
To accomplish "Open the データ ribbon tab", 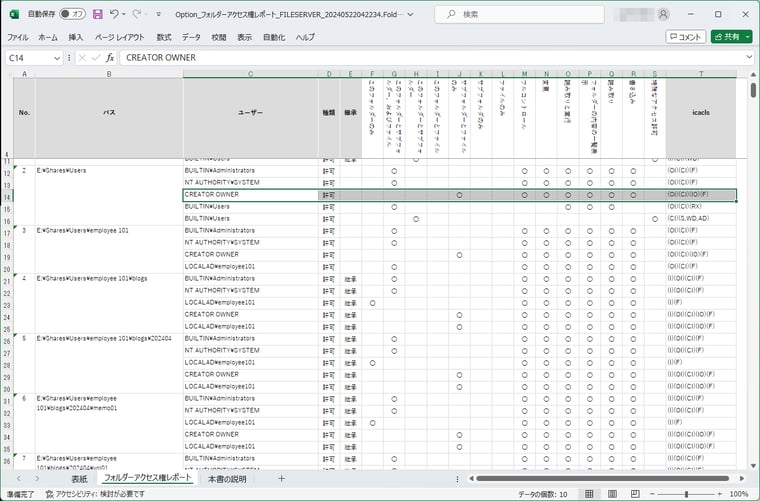I will pyautogui.click(x=191, y=37).
